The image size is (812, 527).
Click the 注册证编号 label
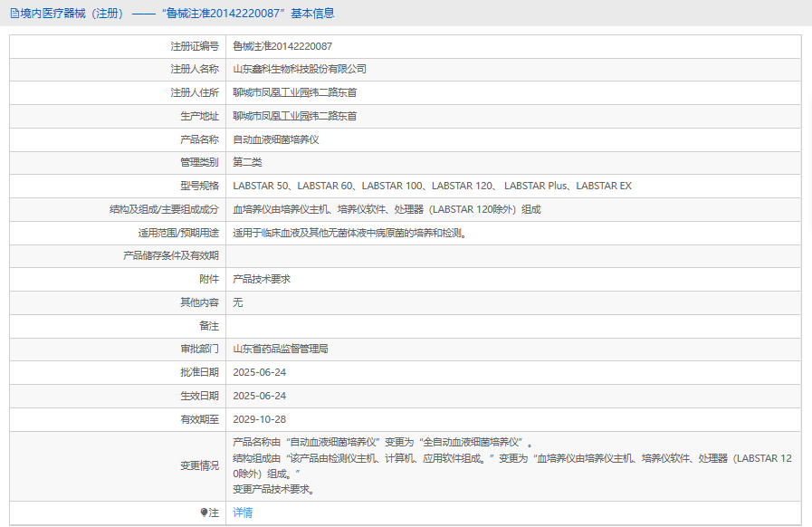[195, 46]
